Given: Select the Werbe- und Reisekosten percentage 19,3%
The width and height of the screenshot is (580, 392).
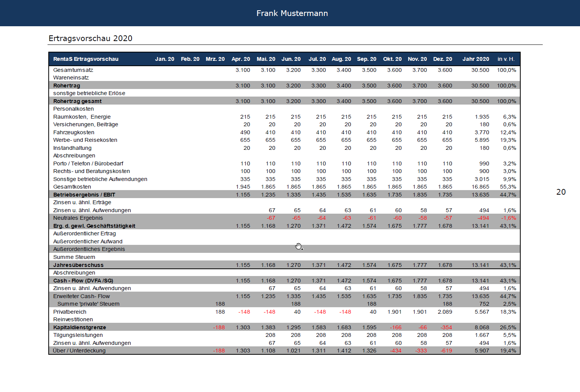Looking at the screenshot, I should pos(508,140).
